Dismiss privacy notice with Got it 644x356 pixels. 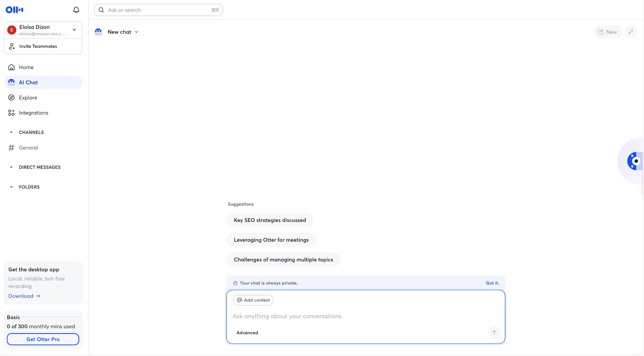(x=492, y=283)
